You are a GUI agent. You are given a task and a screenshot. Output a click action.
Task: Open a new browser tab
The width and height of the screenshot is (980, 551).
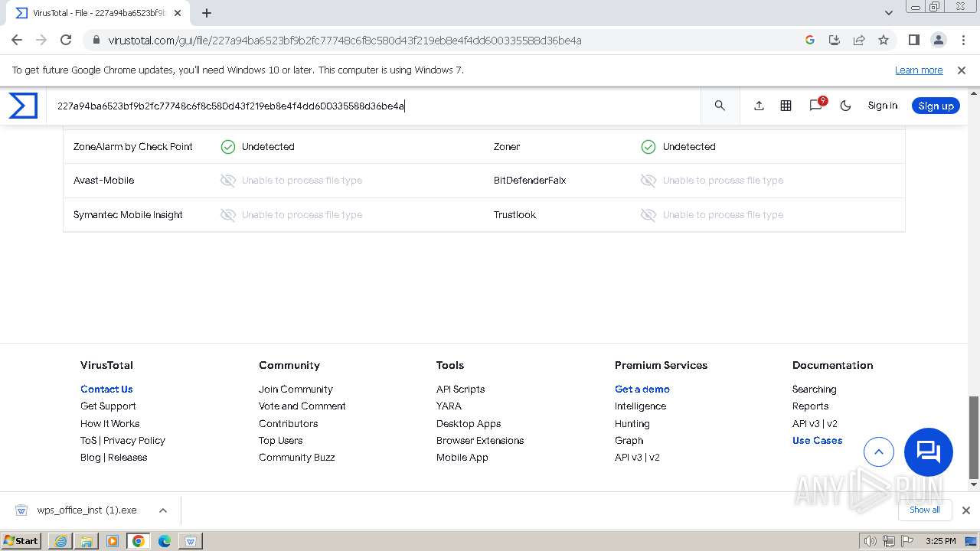click(x=207, y=13)
